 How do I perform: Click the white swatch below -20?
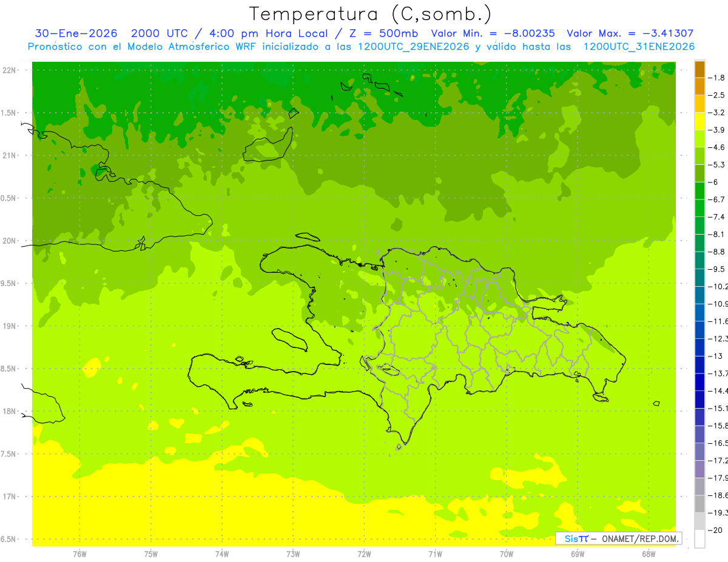(699, 539)
